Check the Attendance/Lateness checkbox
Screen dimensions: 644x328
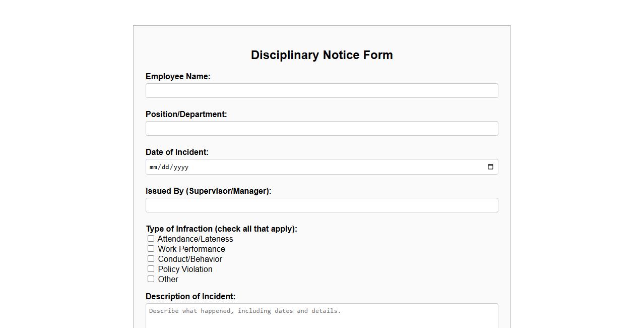pyautogui.click(x=151, y=238)
